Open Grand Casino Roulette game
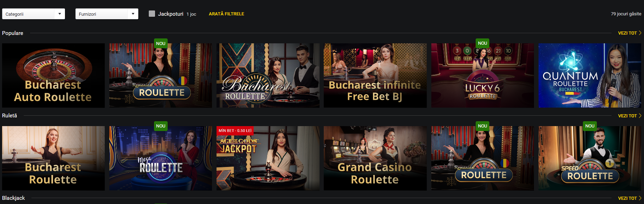The width and height of the screenshot is (644, 204). pyautogui.click(x=375, y=158)
